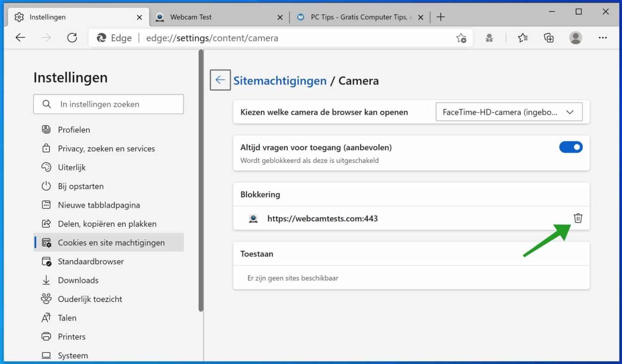Open the Settings and more ellipsis menu
Image resolution: width=622 pixels, height=364 pixels.
coord(603,38)
